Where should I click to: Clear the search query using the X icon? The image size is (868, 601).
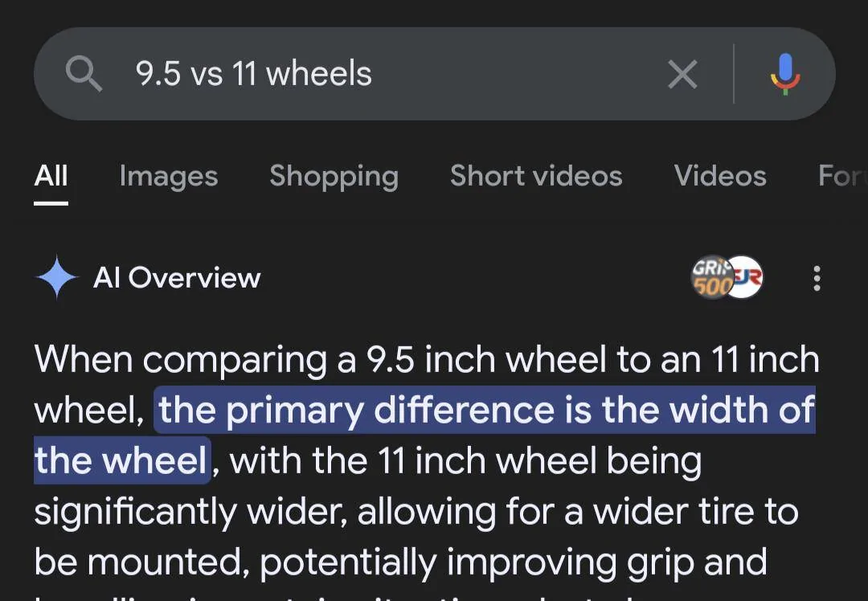(682, 74)
